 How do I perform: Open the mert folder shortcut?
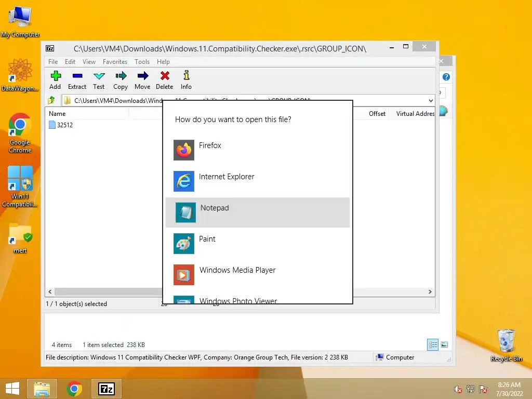click(x=20, y=238)
